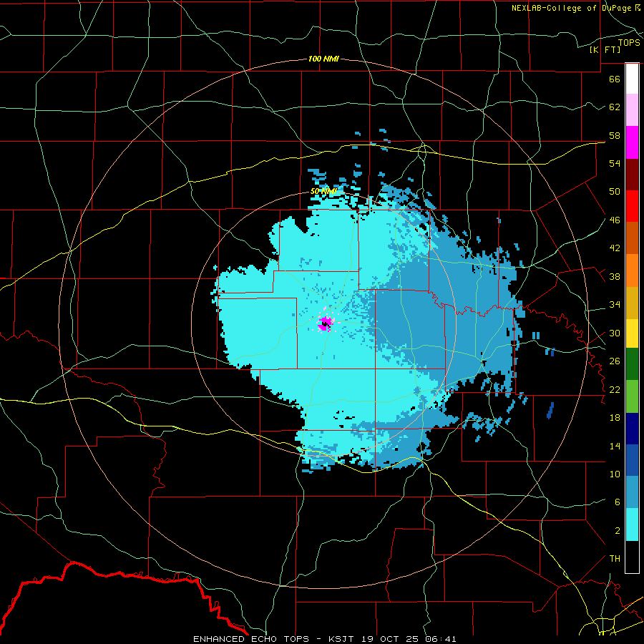Viewport: 644px width, 644px height.
Task: Click the magenta echo cluster at radar center
Action: (x=326, y=323)
